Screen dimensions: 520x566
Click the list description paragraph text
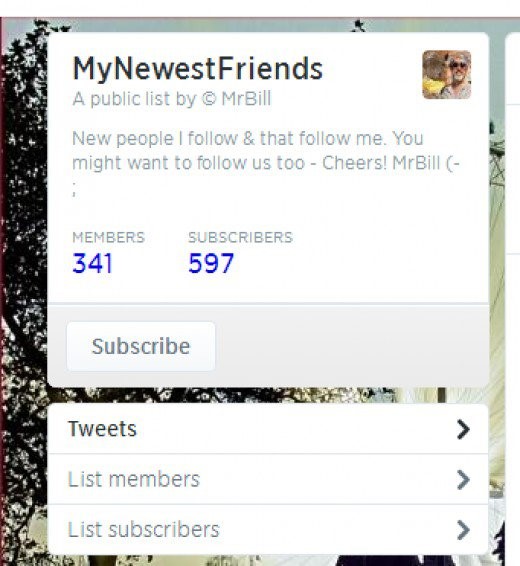pos(266,162)
